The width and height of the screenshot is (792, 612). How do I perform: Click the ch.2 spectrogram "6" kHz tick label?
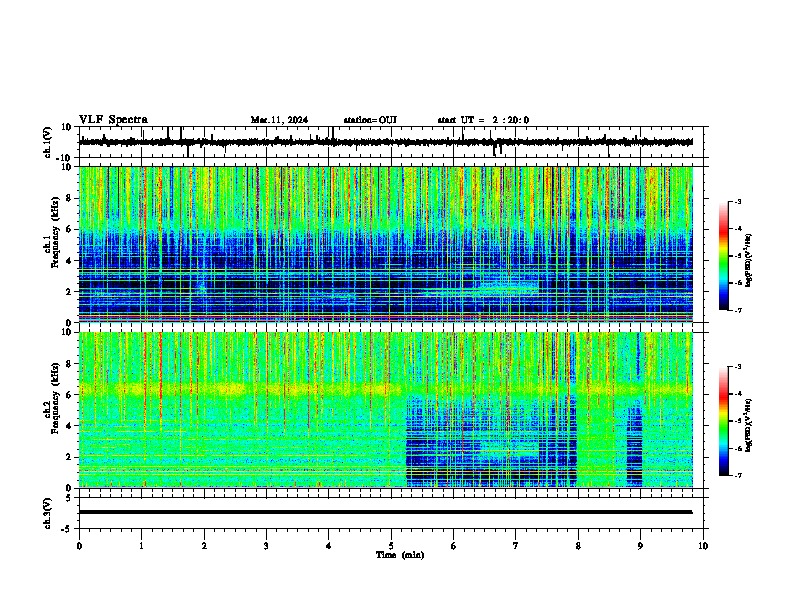[x=69, y=395]
